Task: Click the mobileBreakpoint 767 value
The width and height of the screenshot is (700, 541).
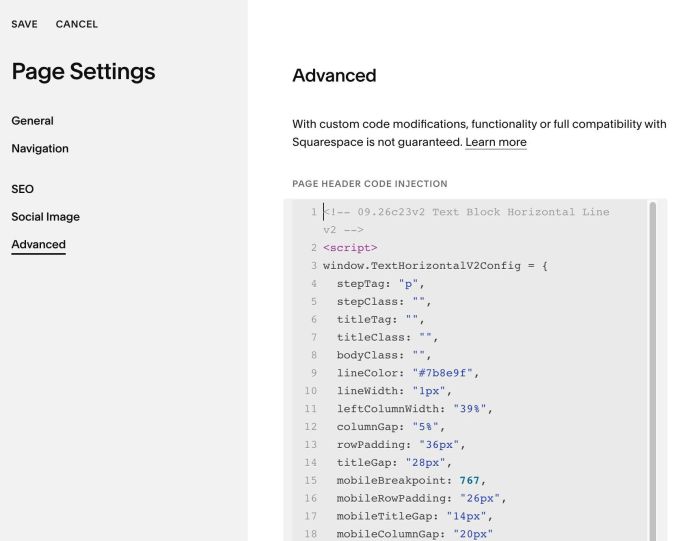Action: (469, 480)
